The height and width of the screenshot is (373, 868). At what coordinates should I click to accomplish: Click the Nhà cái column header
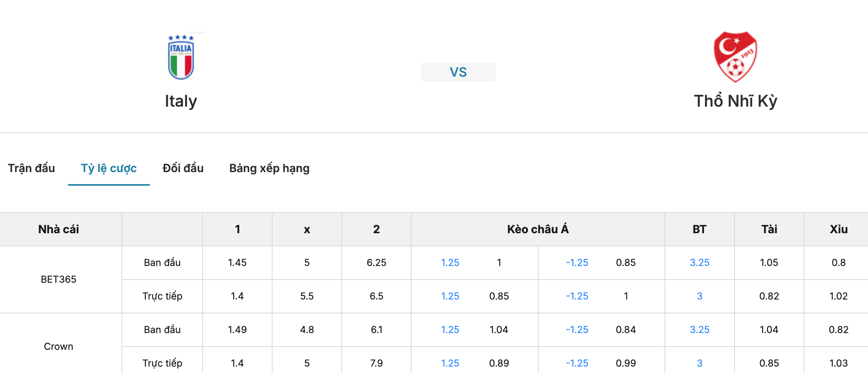[x=59, y=229]
